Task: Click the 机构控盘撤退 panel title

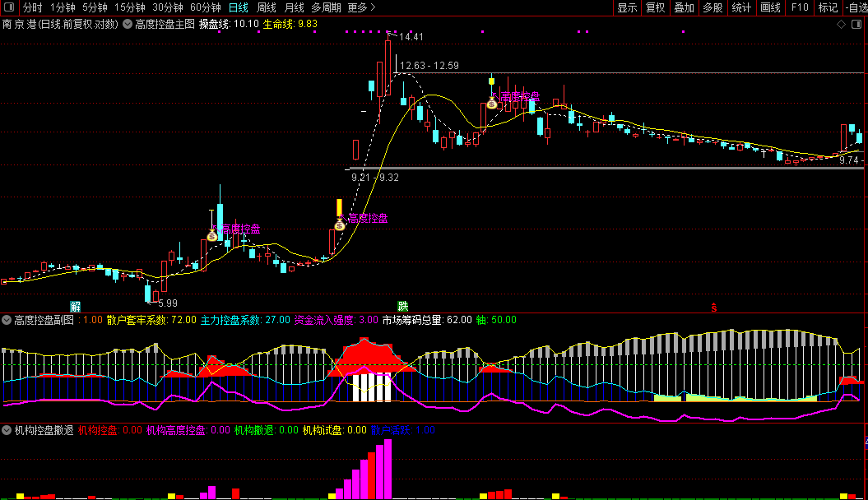Action: tap(44, 430)
